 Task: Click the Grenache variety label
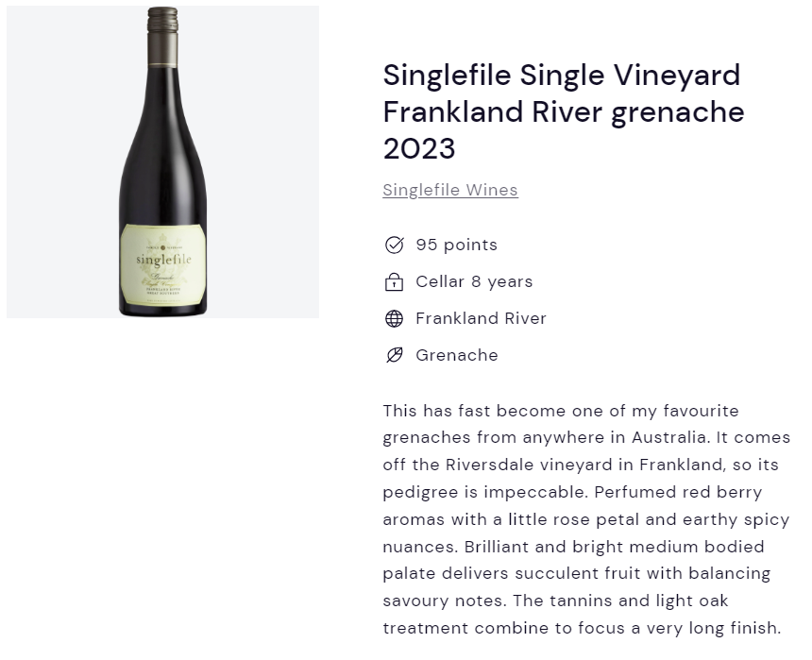click(457, 355)
